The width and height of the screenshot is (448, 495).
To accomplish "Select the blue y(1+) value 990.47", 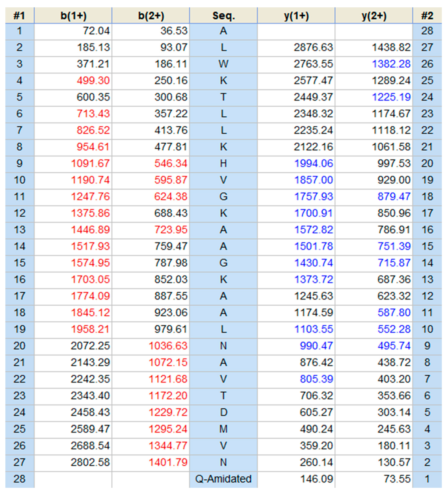I will 316,346.
